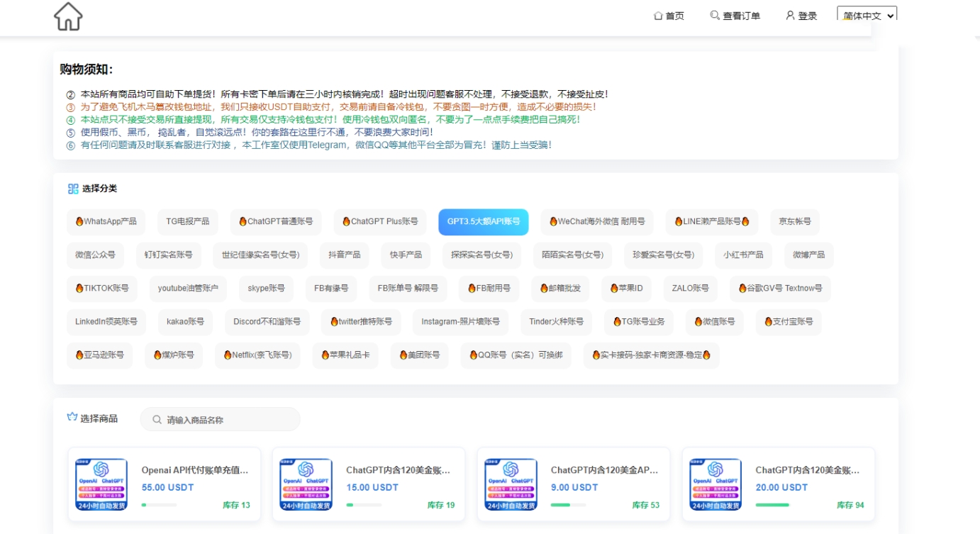Open the 亚马逊账号 category
The image size is (980, 534).
coord(99,355)
